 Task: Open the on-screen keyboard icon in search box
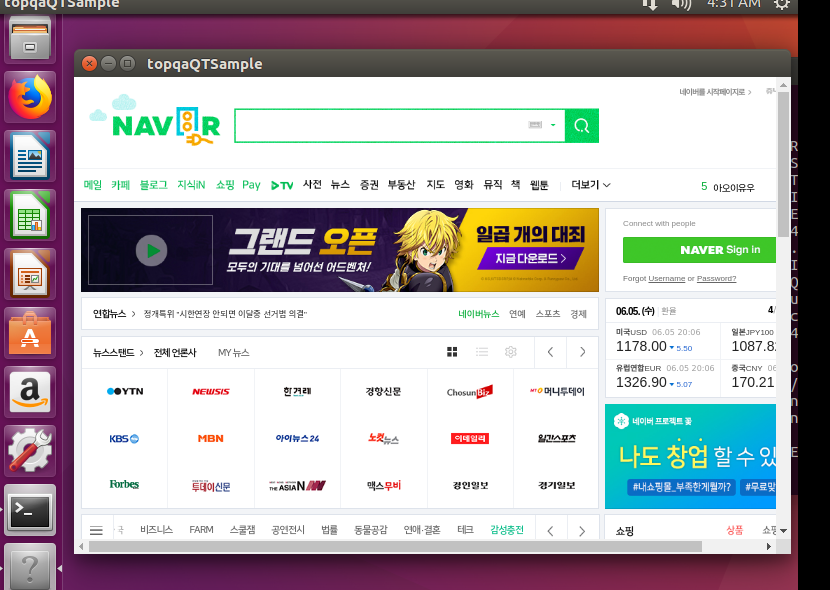(x=535, y=125)
